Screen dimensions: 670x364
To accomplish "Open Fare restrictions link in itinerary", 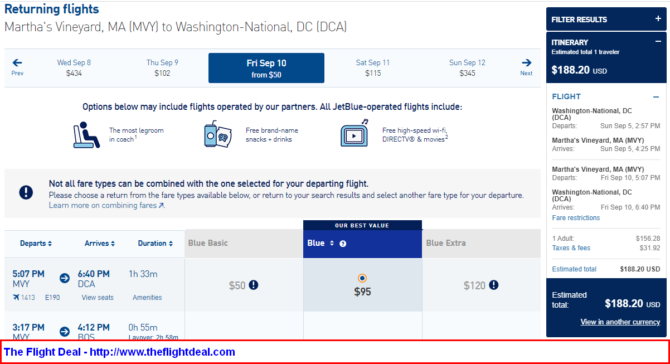I will [576, 218].
